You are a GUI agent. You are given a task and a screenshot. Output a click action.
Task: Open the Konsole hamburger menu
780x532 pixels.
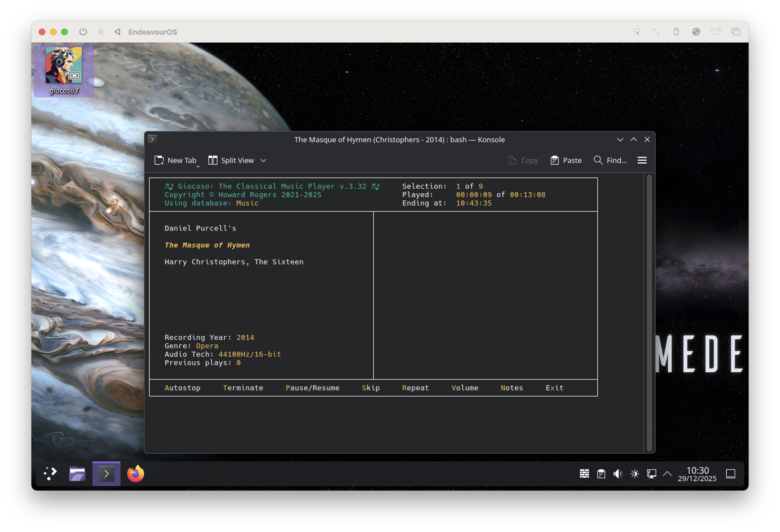click(642, 160)
